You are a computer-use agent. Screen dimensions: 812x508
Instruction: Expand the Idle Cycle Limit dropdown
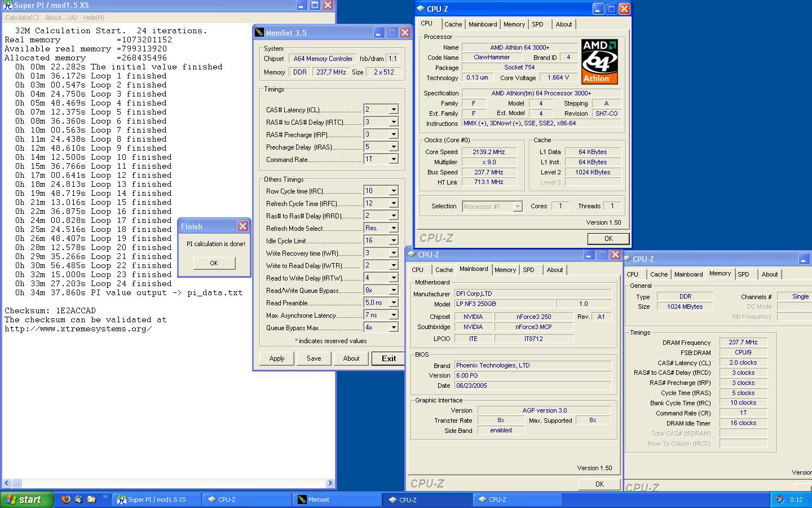click(x=394, y=240)
